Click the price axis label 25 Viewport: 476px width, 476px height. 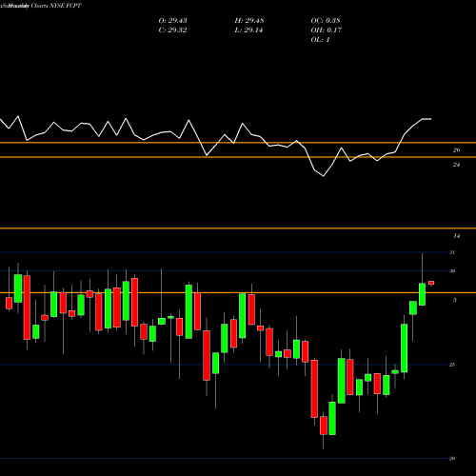point(452,365)
